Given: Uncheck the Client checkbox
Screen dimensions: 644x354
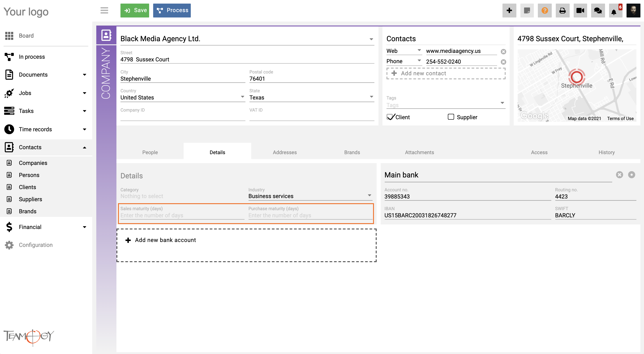Looking at the screenshot, I should pos(390,117).
